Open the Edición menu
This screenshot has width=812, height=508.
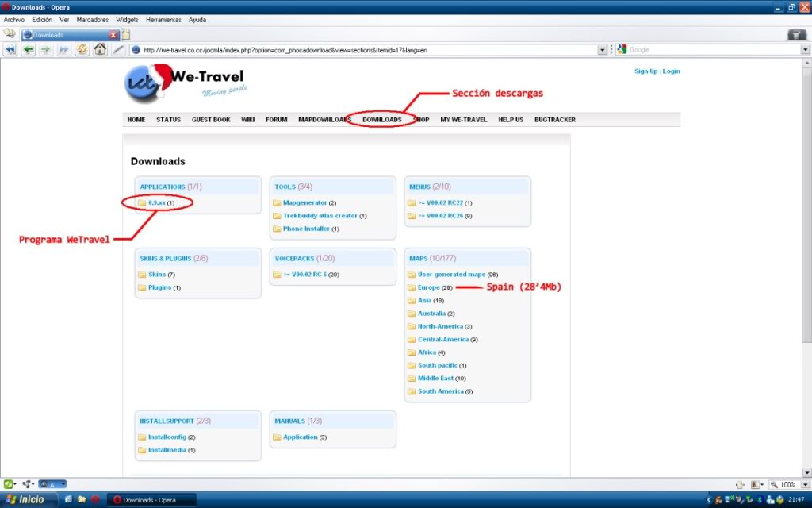(x=42, y=20)
